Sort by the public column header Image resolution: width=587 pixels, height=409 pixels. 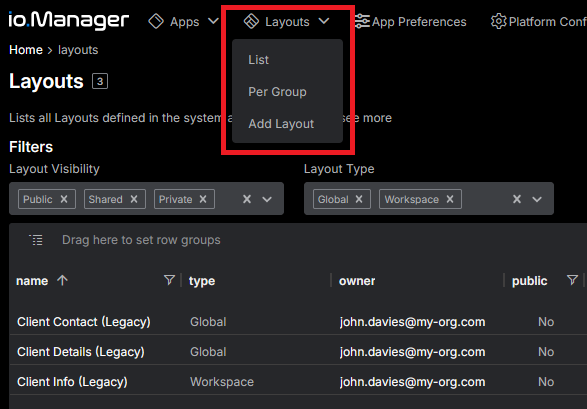coord(529,281)
